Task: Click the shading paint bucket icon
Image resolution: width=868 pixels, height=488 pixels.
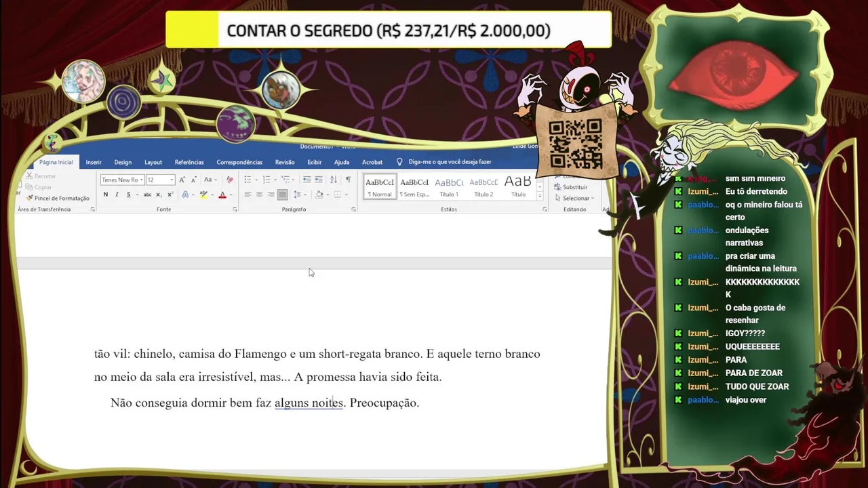Action: [319, 195]
